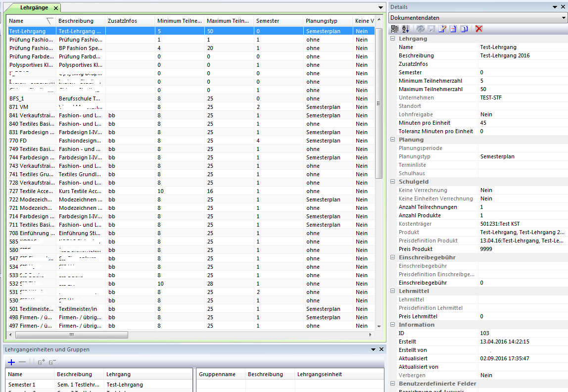Click the edit document pencil icon

tap(442, 29)
